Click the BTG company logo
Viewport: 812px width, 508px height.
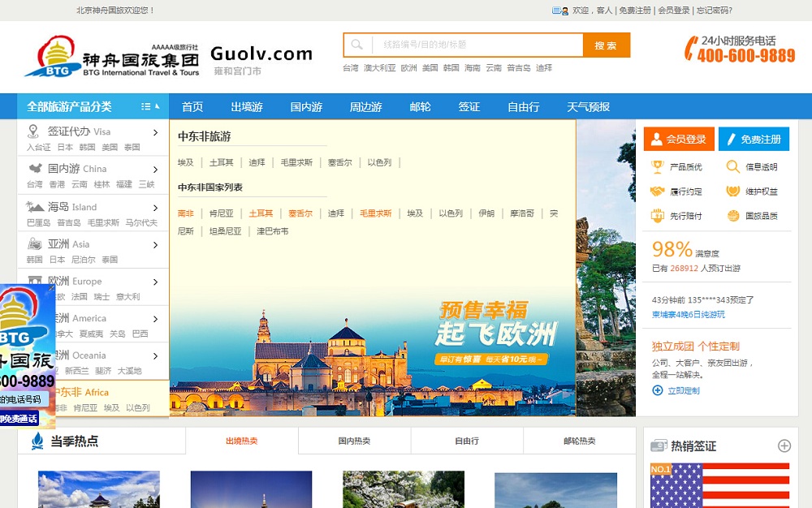click(x=112, y=56)
